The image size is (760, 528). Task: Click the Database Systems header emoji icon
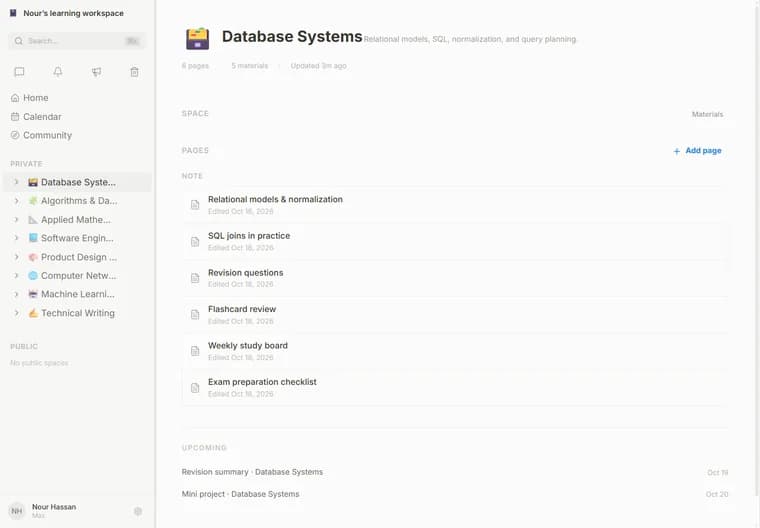(x=197, y=39)
